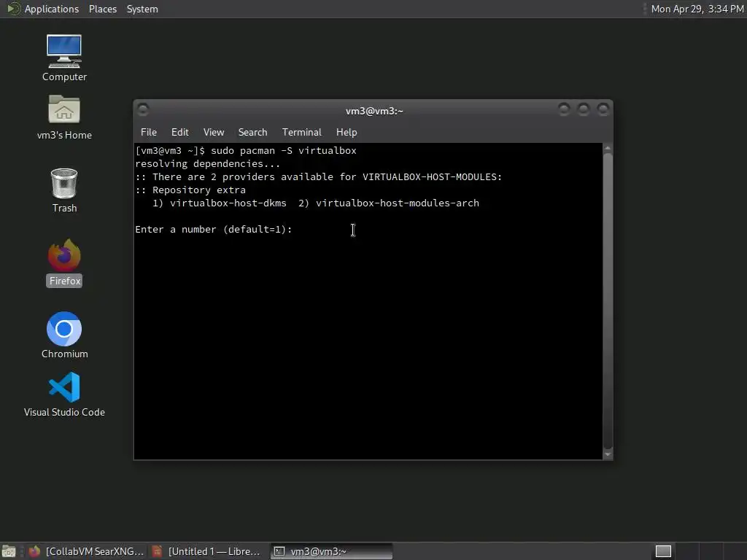Switch to Untitled 1 LibreOffice taskbar window

click(207, 551)
